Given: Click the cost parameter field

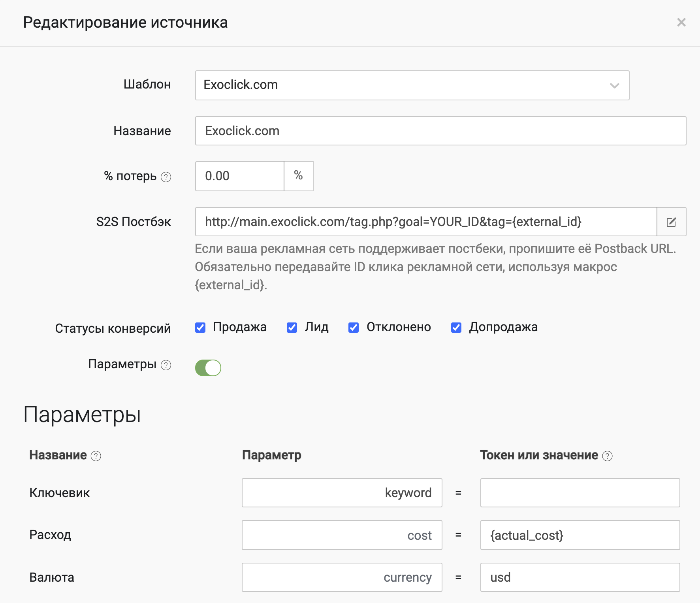Looking at the screenshot, I should coord(342,535).
